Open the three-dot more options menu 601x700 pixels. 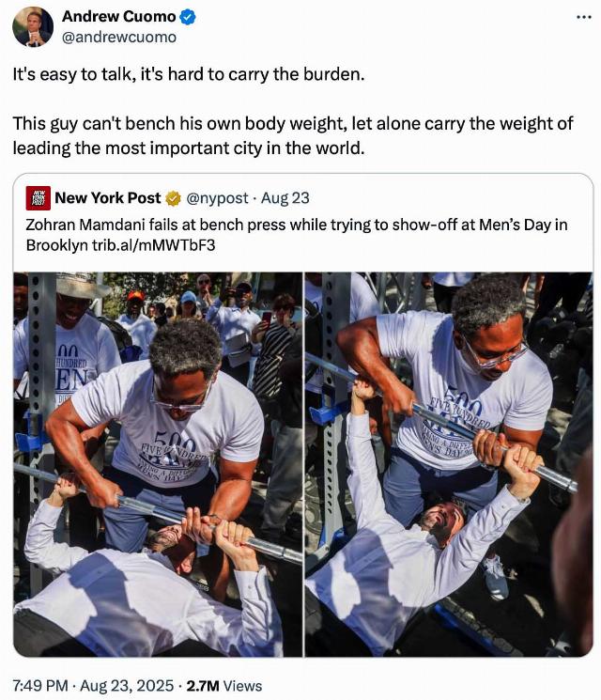(583, 18)
